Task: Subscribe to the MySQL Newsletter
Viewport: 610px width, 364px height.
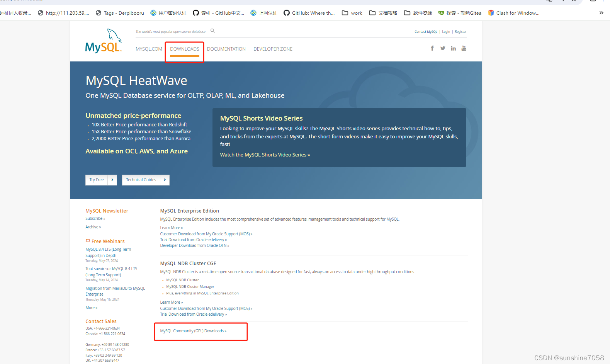Action: [x=95, y=218]
